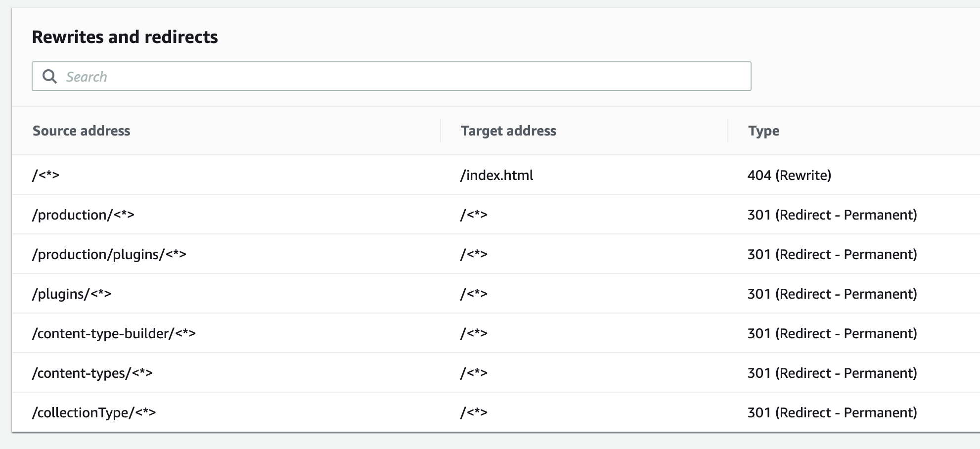Image resolution: width=980 pixels, height=449 pixels.
Task: Click the target address of /plugins/<*>
Action: 473,293
